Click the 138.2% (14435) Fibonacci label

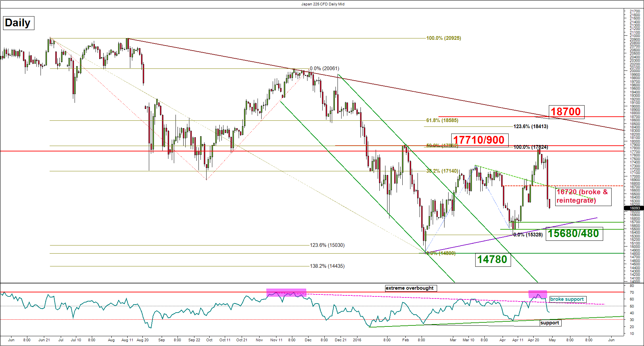327,266
